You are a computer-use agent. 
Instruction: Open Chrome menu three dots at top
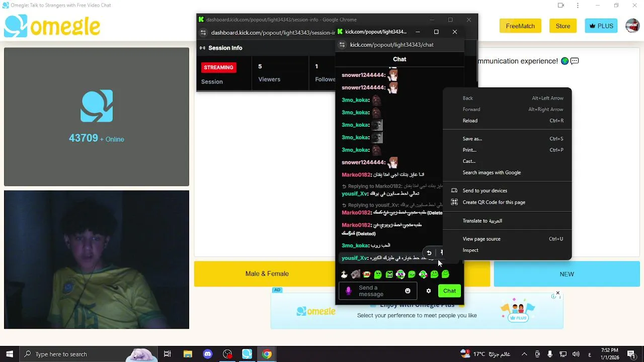[x=578, y=6]
